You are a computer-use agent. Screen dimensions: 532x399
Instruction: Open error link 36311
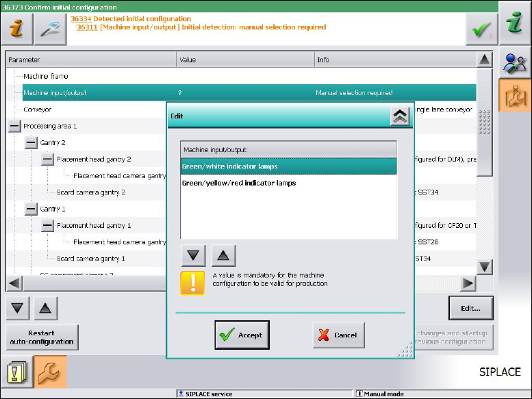tap(87, 27)
